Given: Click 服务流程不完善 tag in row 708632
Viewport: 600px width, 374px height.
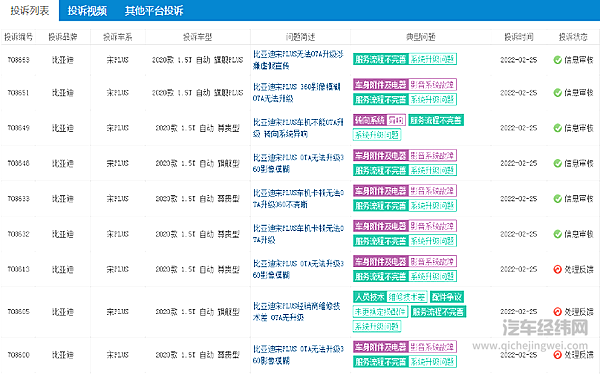Looking at the screenshot, I should [x=381, y=241].
